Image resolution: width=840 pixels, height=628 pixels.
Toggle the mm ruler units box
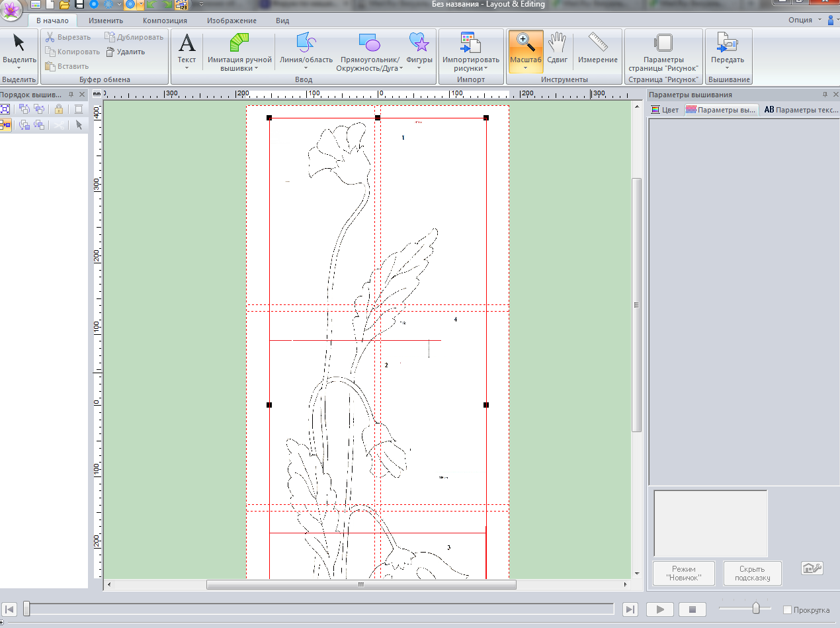coord(97,94)
